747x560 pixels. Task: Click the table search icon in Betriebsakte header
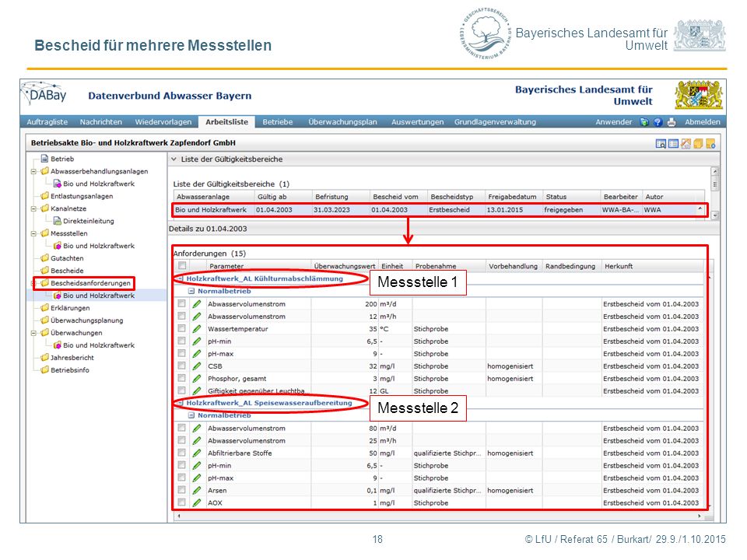coord(661,144)
